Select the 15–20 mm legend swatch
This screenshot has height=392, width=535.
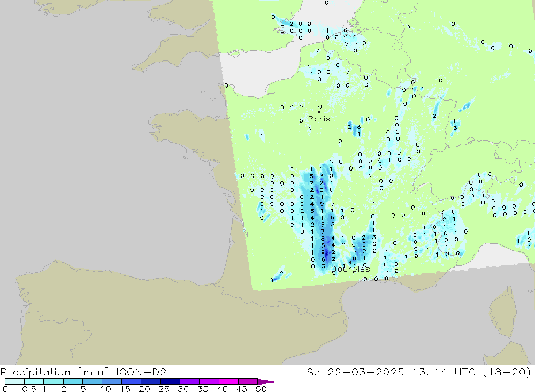(x=131, y=381)
